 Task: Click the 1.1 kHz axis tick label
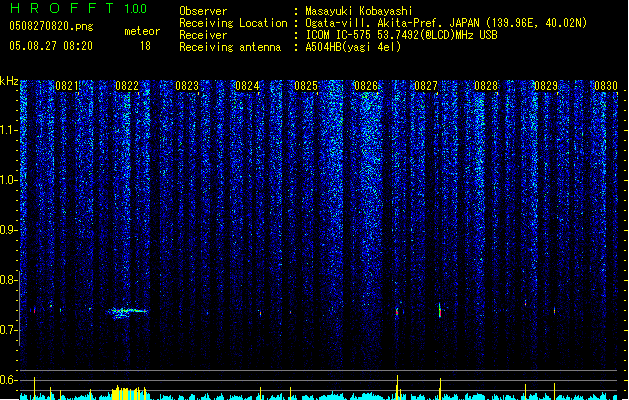tap(9, 130)
